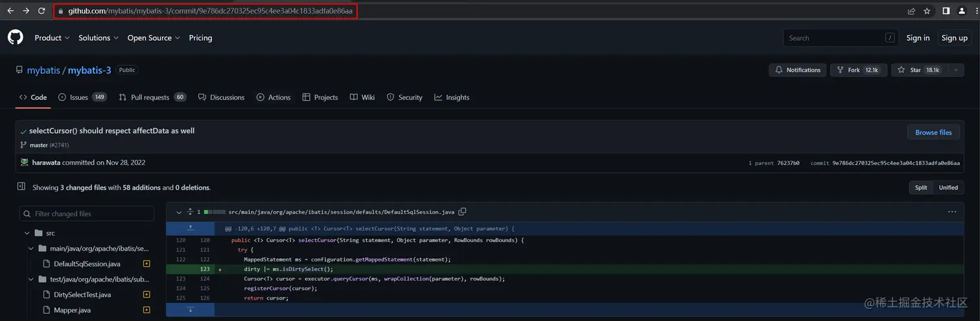Open the browser share icon
The height and width of the screenshot is (321, 980).
[911, 11]
